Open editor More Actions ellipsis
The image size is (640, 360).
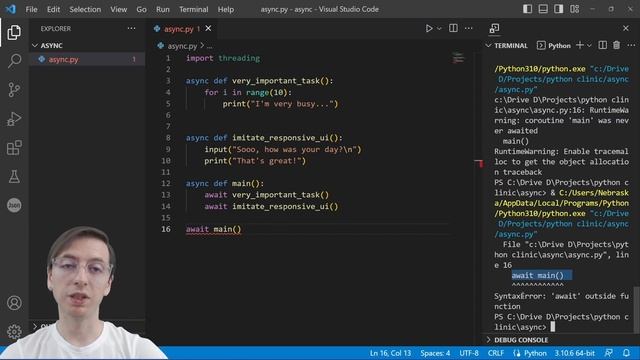pos(469,28)
